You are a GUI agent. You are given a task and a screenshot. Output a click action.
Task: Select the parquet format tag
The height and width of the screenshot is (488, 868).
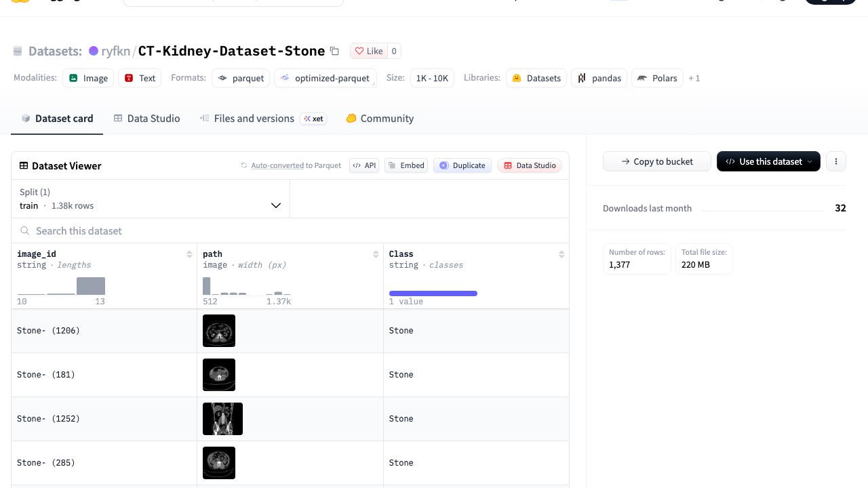pos(241,78)
